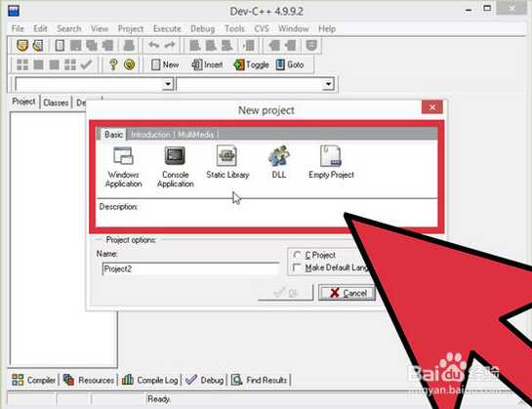The image size is (532, 409).
Task: Click the grayed Project Options shield icon
Action: coord(311,45)
